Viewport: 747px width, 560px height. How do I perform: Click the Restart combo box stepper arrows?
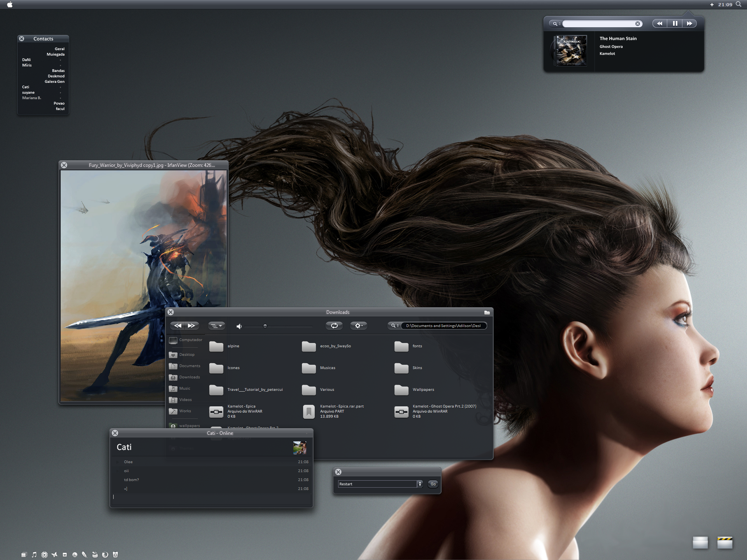420,484
